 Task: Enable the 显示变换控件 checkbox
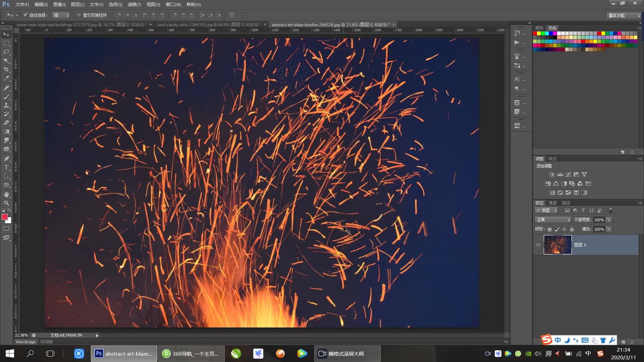[79, 15]
